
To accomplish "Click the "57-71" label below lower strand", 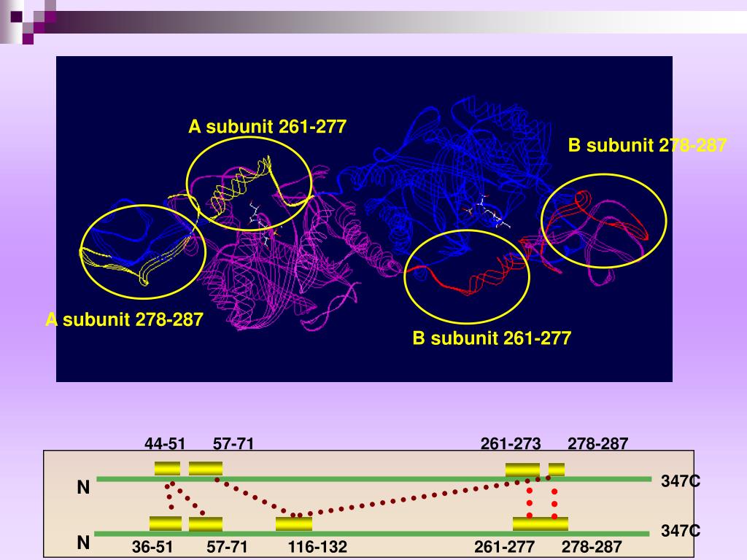I will pyautogui.click(x=228, y=547).
